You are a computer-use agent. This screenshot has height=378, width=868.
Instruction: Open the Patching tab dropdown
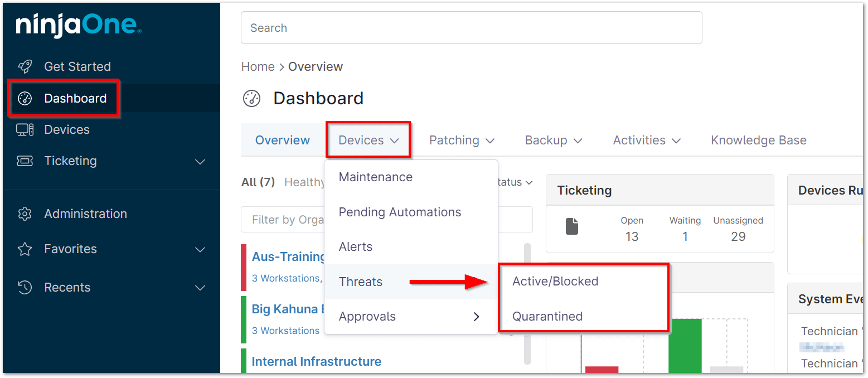tap(462, 140)
